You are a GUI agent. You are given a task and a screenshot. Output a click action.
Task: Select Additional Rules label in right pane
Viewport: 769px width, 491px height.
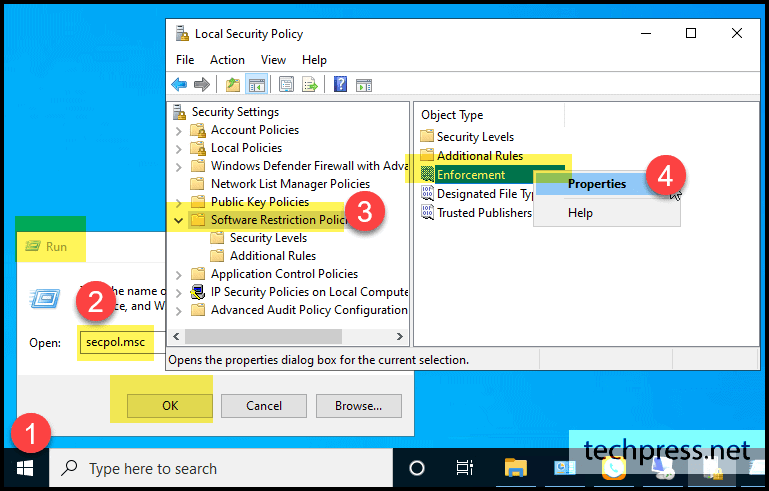point(480,156)
